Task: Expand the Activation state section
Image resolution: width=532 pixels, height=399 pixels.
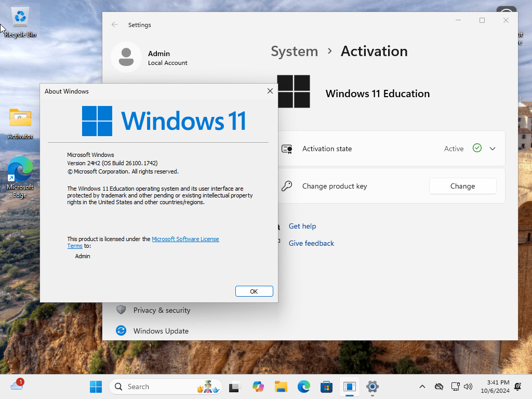Action: (492, 149)
